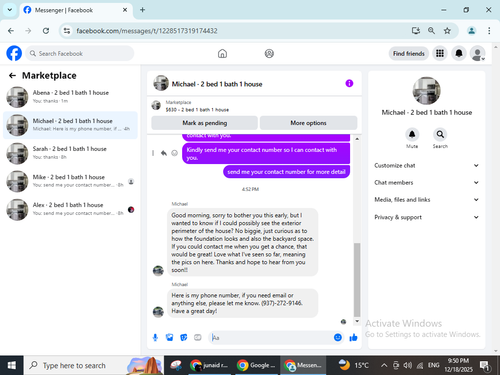Image resolution: width=500 pixels, height=375 pixels.
Task: Expand Chat members section
Action: coord(426,182)
